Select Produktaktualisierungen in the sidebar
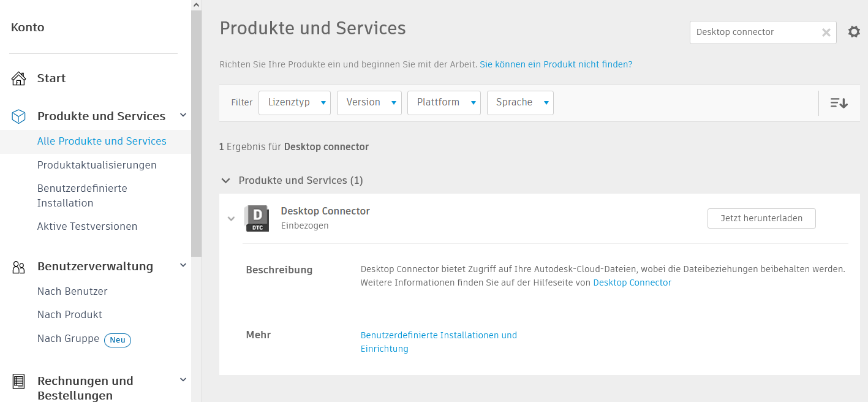868x402 pixels. pos(97,165)
